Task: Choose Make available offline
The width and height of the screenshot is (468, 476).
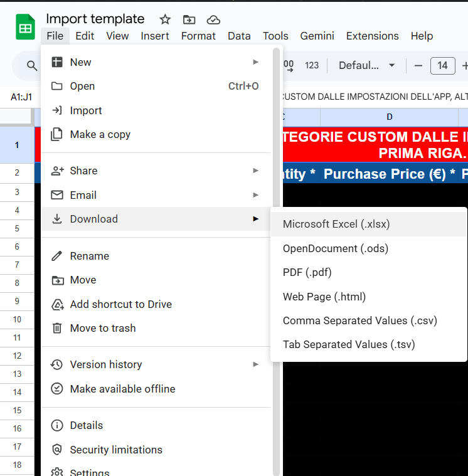Action: [x=122, y=389]
